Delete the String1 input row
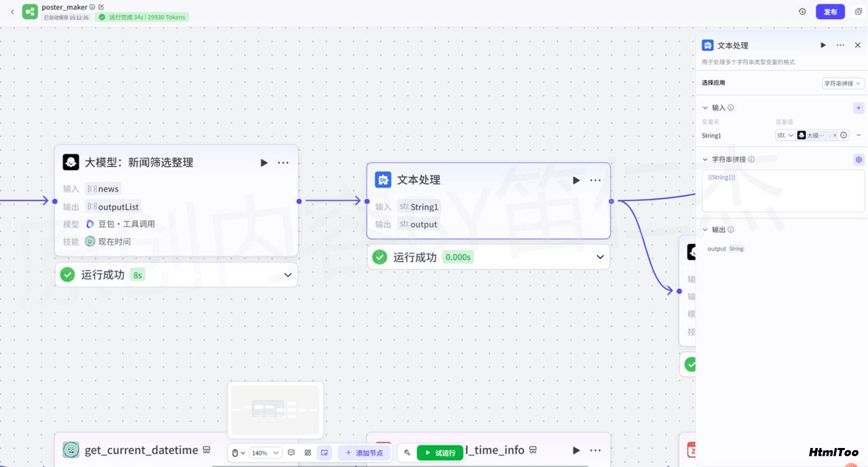Image resolution: width=868 pixels, height=467 pixels. pyautogui.click(x=859, y=135)
